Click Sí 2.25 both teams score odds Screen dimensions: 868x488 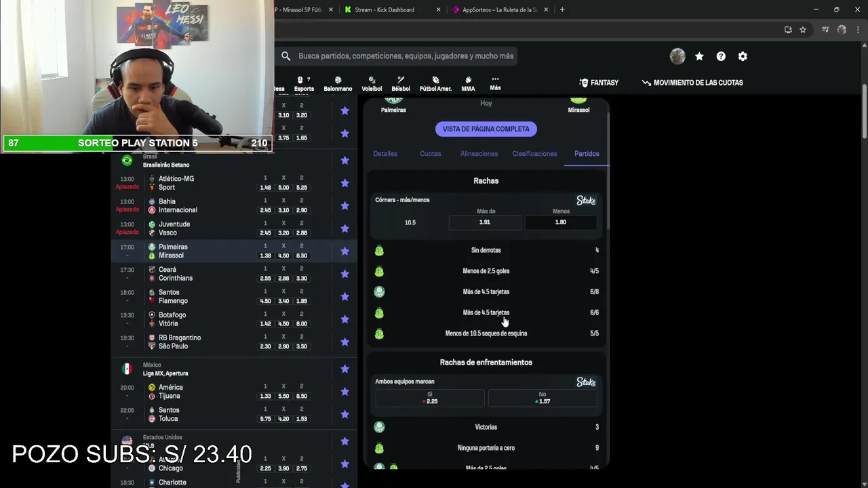(x=430, y=398)
